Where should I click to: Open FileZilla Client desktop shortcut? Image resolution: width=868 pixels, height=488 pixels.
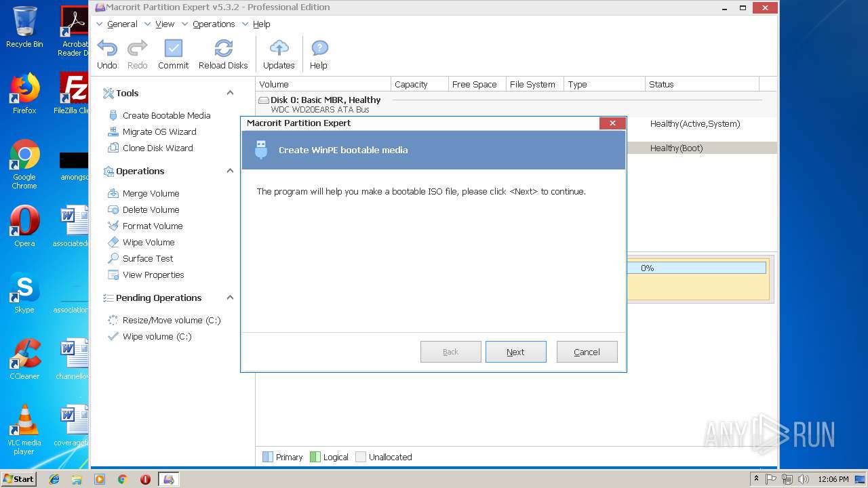click(x=73, y=94)
